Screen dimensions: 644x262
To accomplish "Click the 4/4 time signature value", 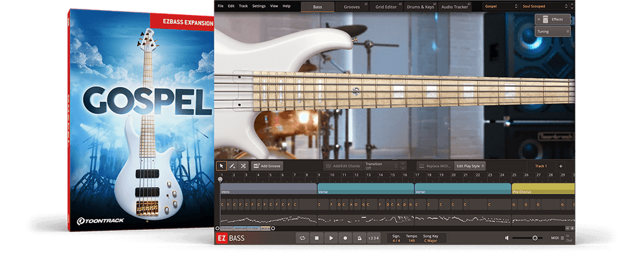I will [x=396, y=240].
